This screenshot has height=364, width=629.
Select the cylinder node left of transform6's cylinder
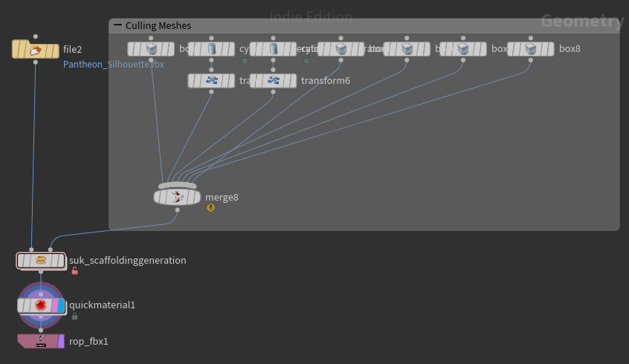pos(211,49)
